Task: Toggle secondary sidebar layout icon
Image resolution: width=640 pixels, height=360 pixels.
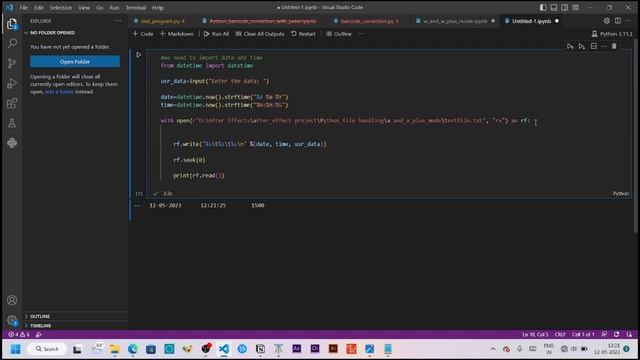Action: [x=564, y=7]
